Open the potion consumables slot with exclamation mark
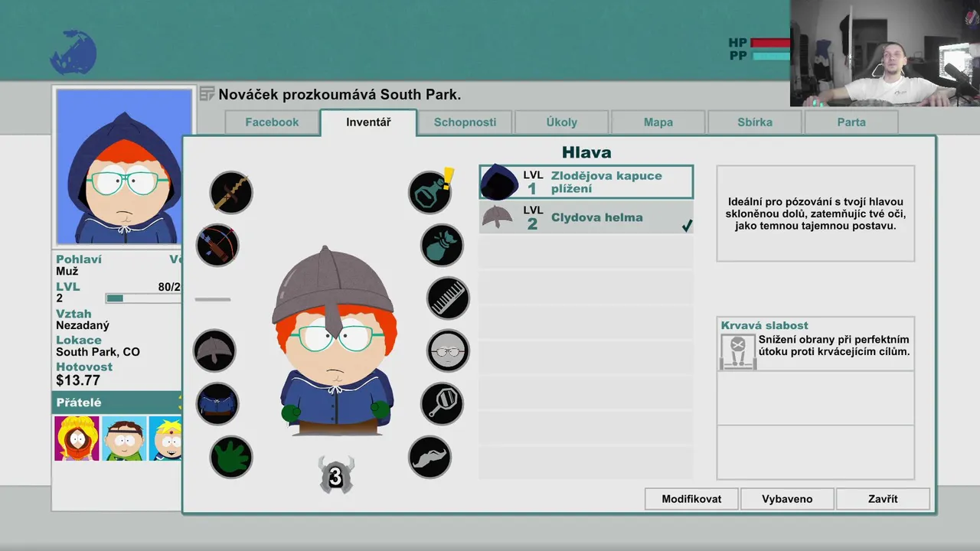The width and height of the screenshot is (980, 551). (x=430, y=192)
